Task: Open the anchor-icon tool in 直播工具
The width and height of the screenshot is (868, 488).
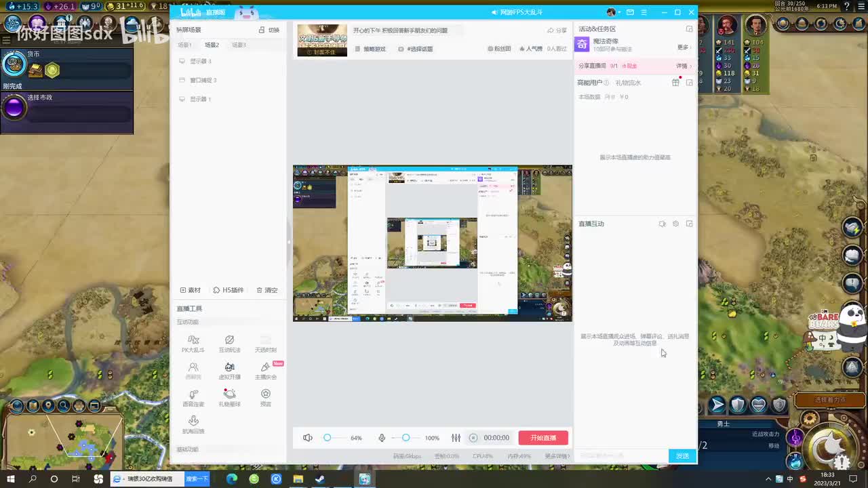Action: [x=193, y=425]
